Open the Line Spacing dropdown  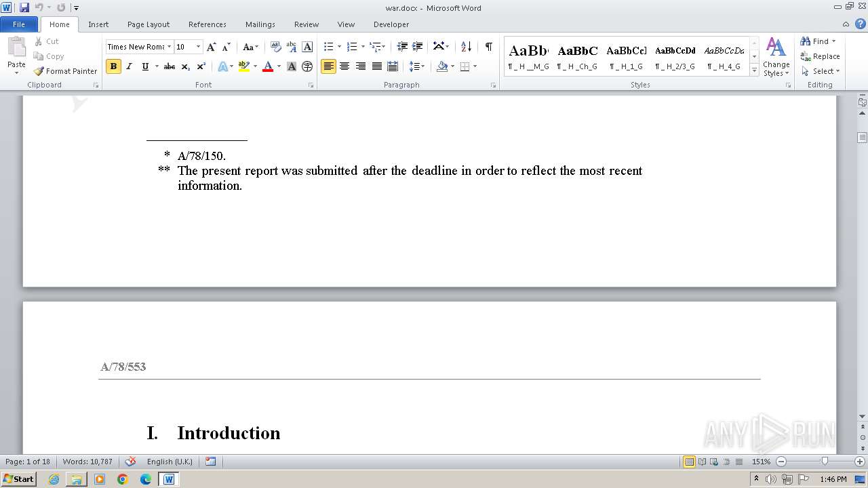click(416, 66)
